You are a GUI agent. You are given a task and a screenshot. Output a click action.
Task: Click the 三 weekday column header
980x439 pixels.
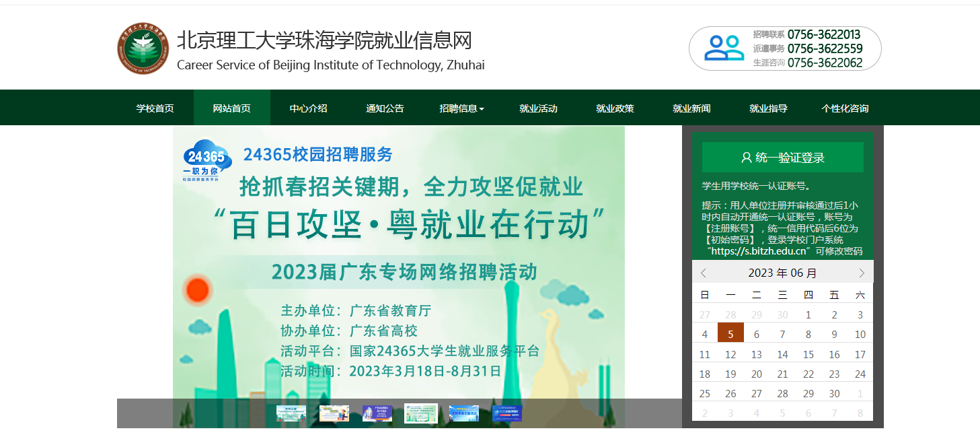pos(782,295)
